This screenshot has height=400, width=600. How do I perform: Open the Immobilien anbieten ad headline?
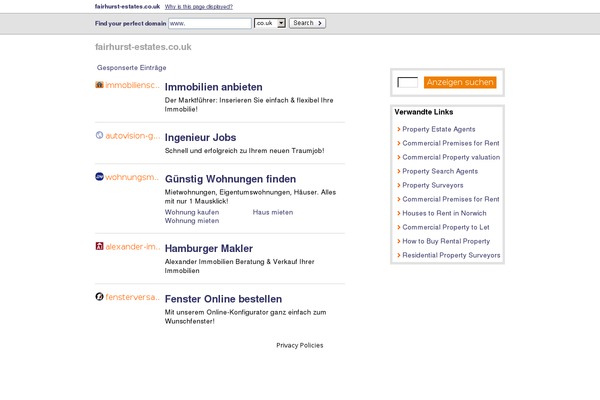click(x=214, y=87)
